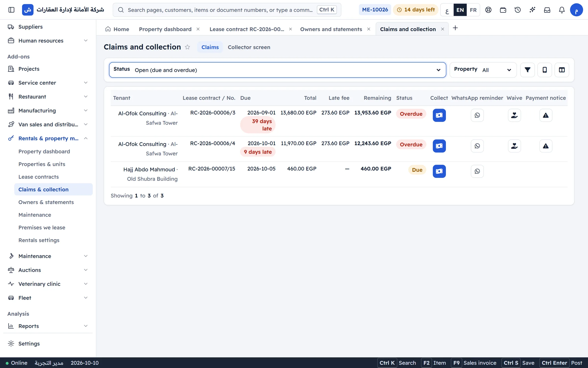Send WhatsApp reminder to Hajj Abdo Mahmoud
This screenshot has width=588, height=368.
[477, 171]
